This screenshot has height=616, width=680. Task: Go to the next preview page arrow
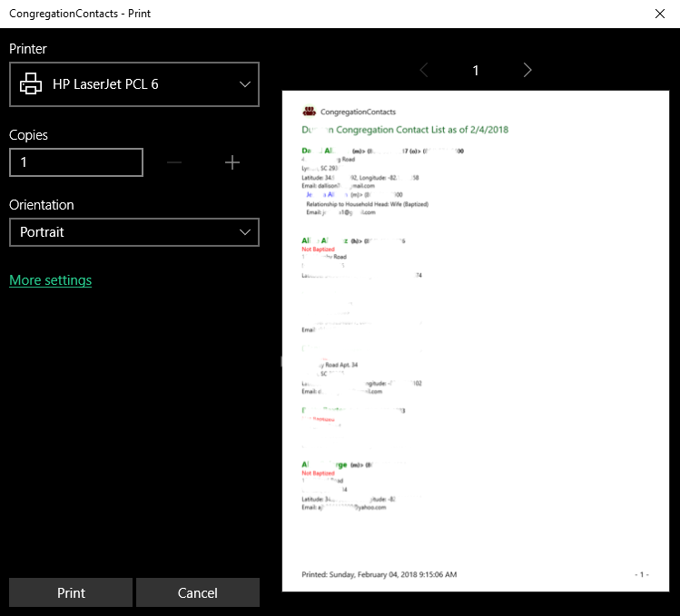[527, 70]
